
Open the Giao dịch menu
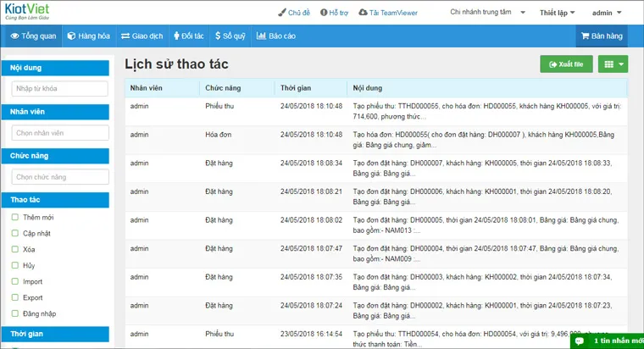click(x=141, y=36)
